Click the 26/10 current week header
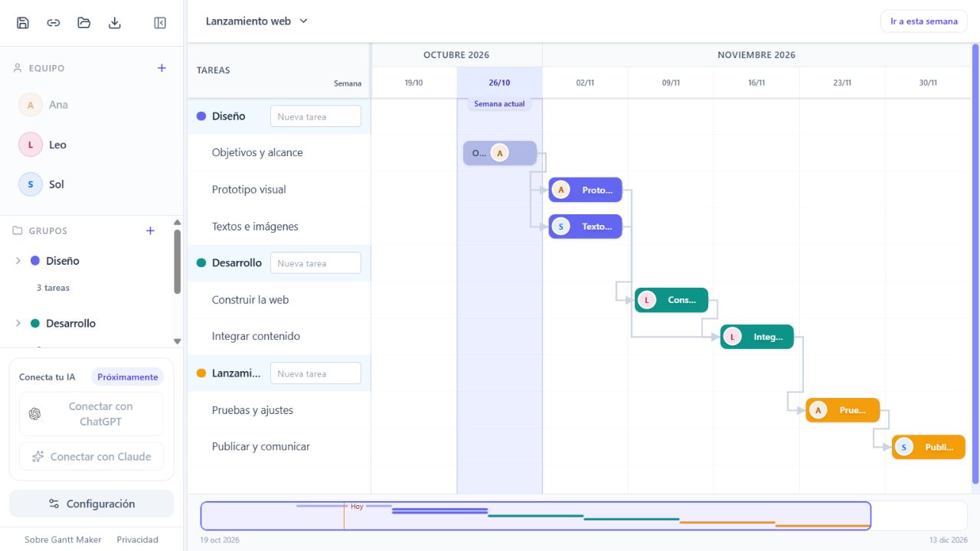The height and width of the screenshot is (551, 980). [x=499, y=83]
